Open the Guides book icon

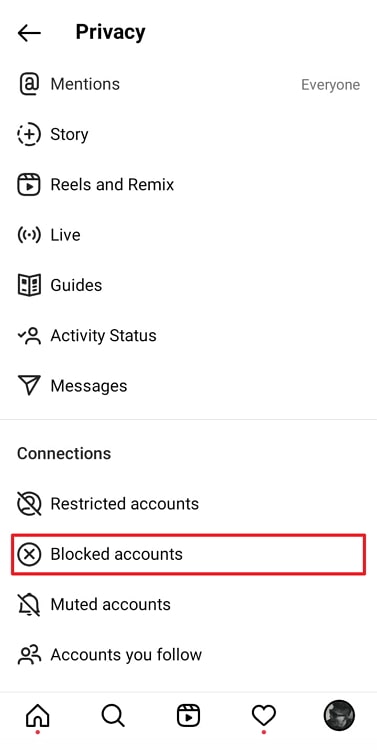pyautogui.click(x=29, y=285)
